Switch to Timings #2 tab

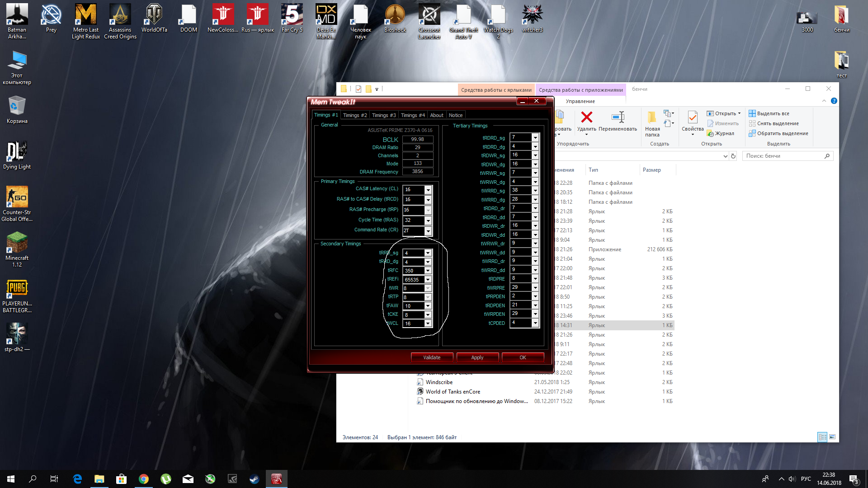pyautogui.click(x=354, y=115)
